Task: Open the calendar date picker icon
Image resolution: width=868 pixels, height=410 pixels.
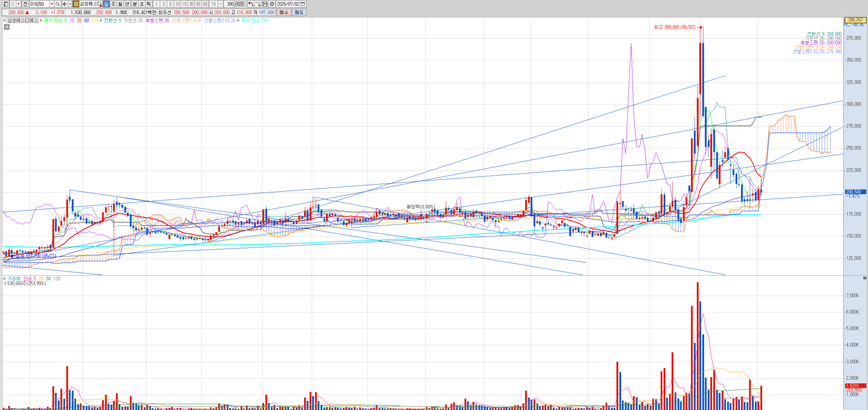Action: (303, 4)
